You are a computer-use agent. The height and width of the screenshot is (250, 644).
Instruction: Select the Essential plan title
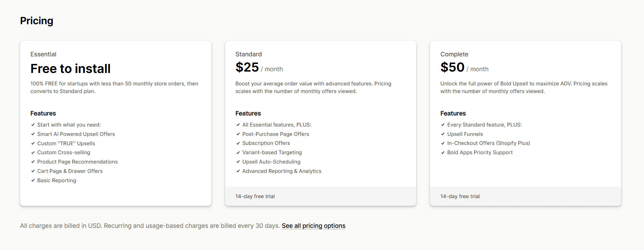pyautogui.click(x=43, y=54)
